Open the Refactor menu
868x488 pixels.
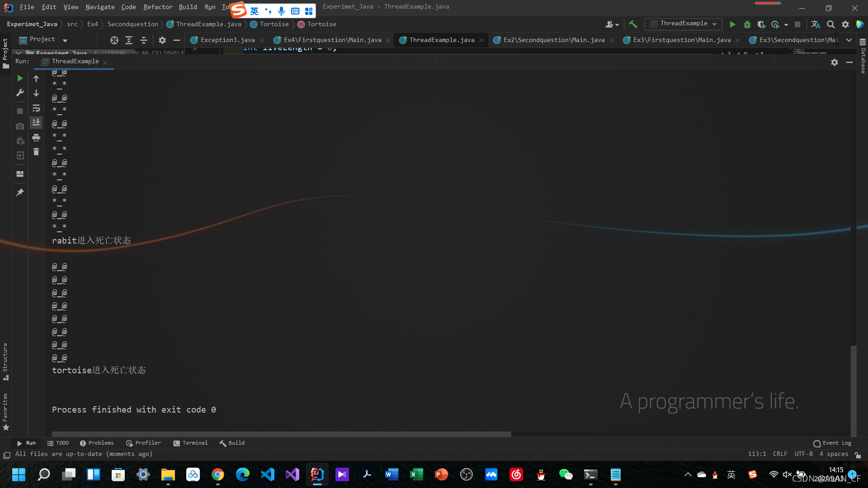tap(158, 7)
